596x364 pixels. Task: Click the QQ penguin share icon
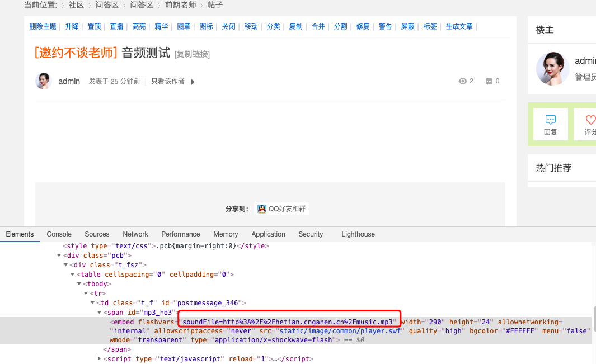click(x=261, y=209)
